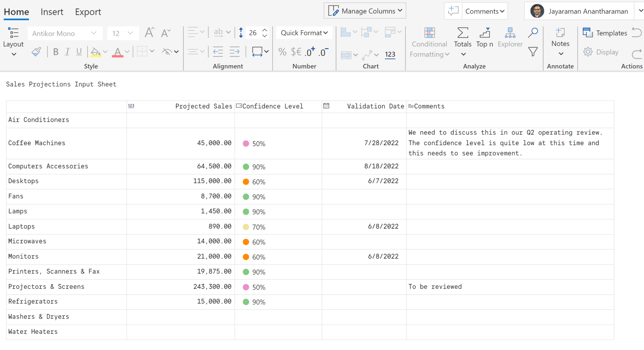The width and height of the screenshot is (644, 350).
Task: Open the Totals tool
Action: (462, 38)
